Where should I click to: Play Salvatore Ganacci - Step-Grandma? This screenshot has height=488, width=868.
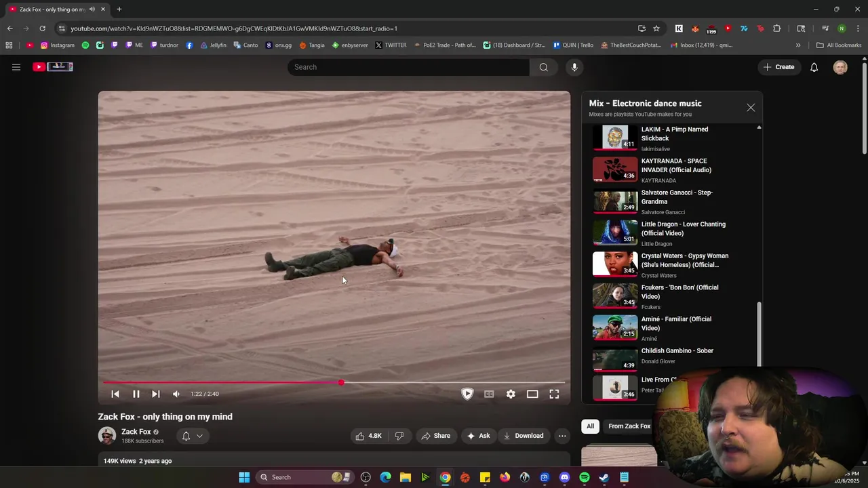(674, 201)
